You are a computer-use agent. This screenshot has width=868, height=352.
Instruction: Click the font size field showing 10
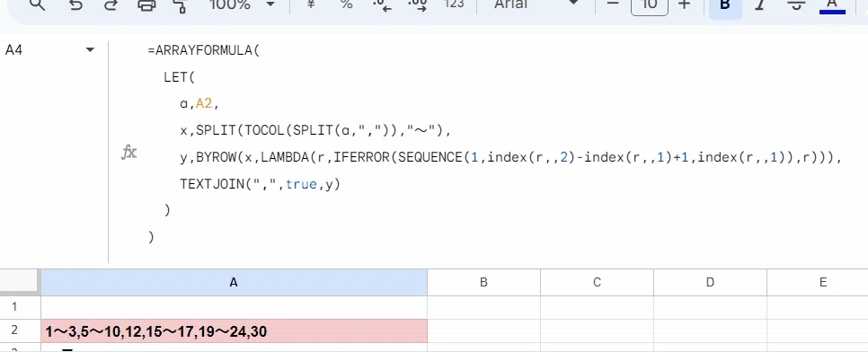point(650,6)
